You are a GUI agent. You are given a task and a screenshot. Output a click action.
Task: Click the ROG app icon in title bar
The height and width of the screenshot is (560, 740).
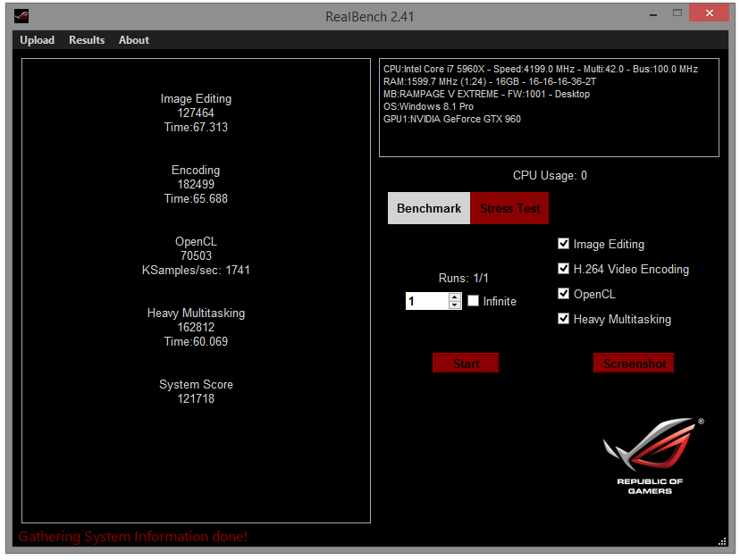pyautogui.click(x=21, y=16)
